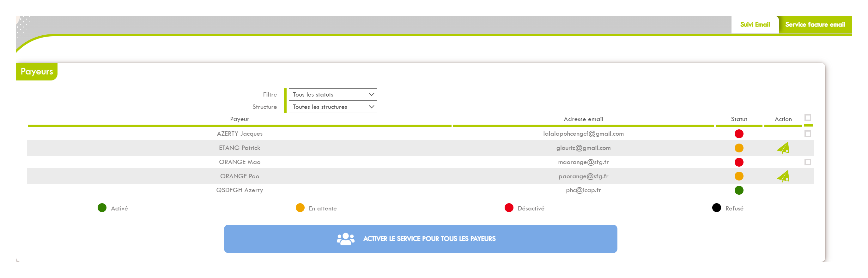Click orange status dot for ETANG Patrick
Viewport: 868px width, 278px height.
pyautogui.click(x=739, y=148)
